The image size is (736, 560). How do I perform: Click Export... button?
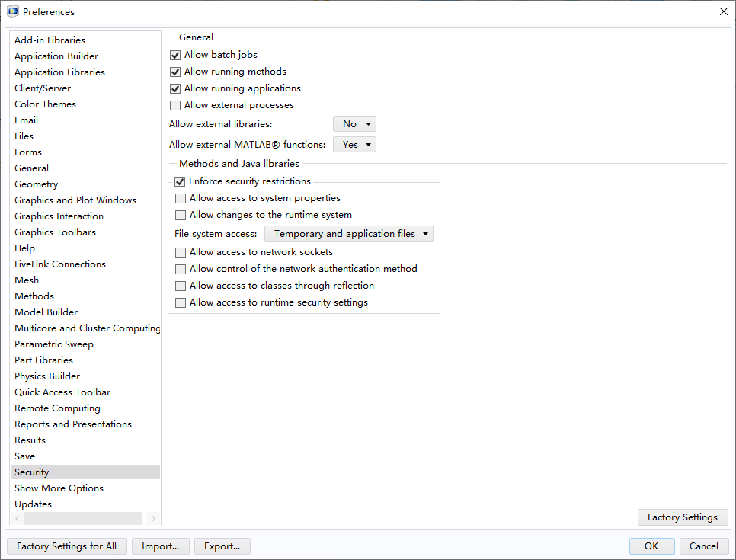[222, 546]
